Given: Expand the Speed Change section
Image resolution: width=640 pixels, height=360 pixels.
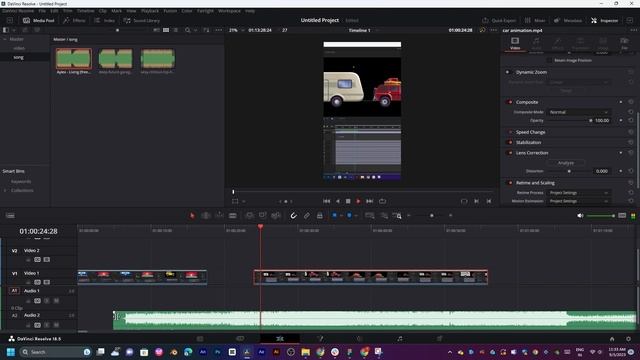Looking at the screenshot, I should [530, 132].
